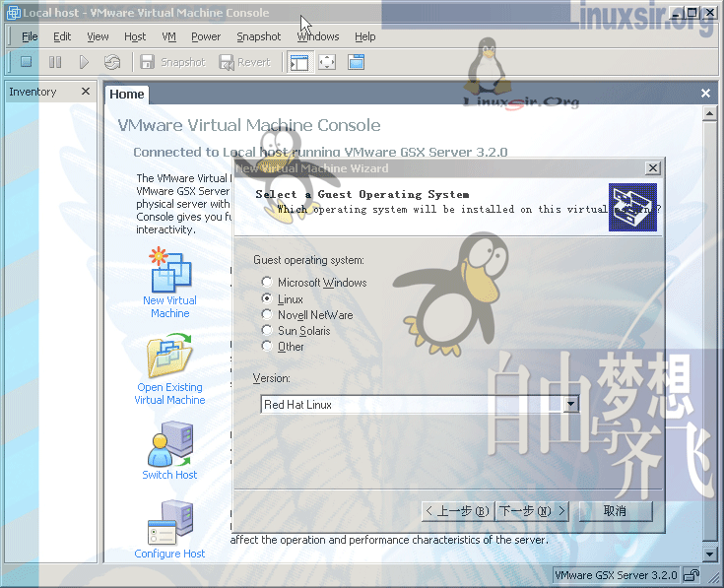Image resolution: width=724 pixels, height=588 pixels.
Task: Select the Novell NetWare radio button
Action: pyautogui.click(x=266, y=314)
